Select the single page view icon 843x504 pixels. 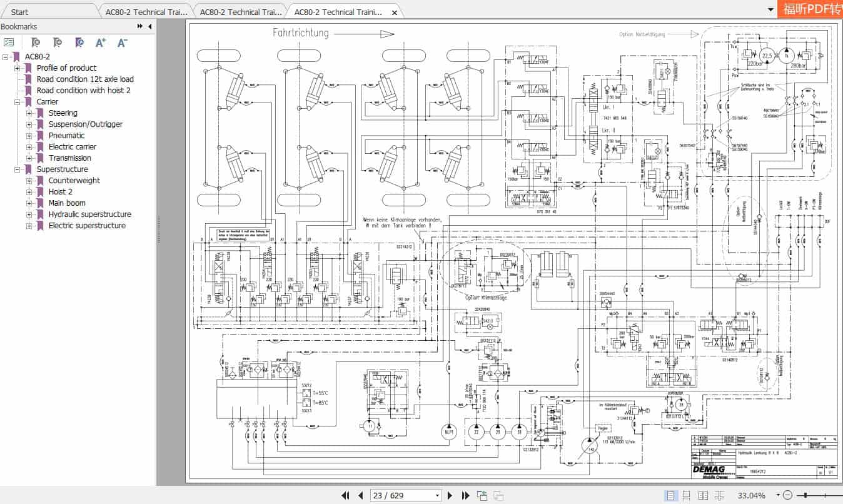670,494
